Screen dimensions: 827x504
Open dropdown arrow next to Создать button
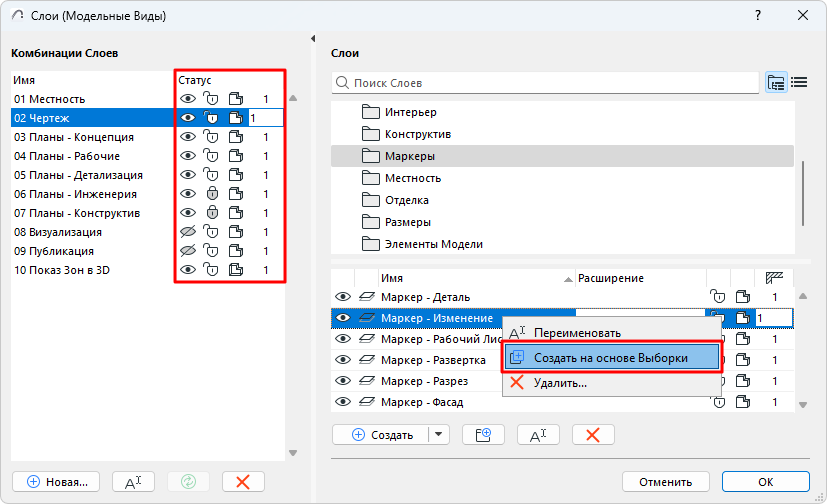tap(440, 434)
